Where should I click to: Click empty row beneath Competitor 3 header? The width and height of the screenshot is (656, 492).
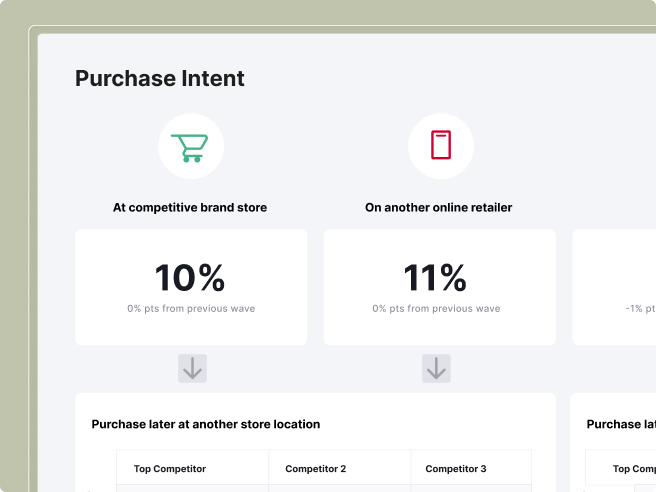coord(470,488)
